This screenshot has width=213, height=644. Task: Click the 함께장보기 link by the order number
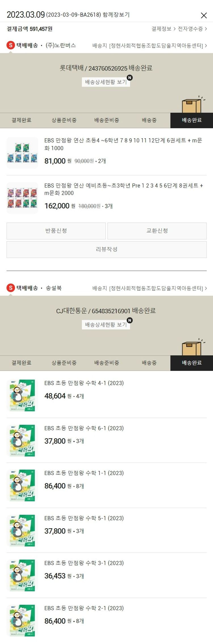pos(116,15)
